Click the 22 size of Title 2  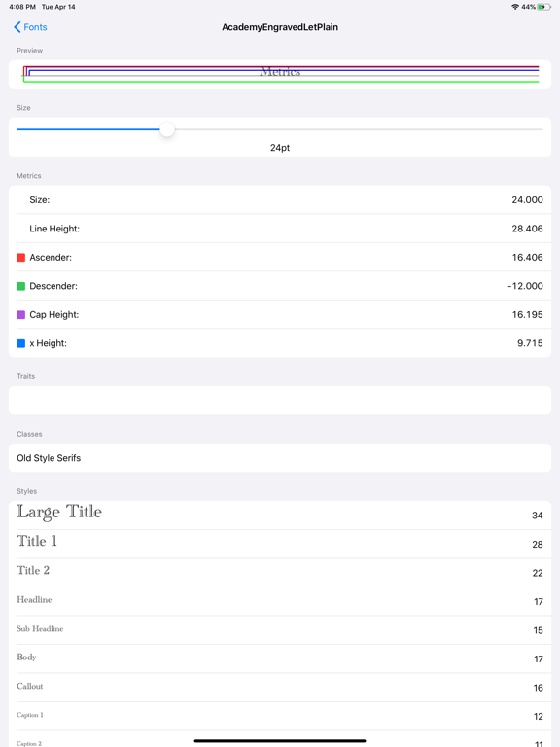click(x=537, y=573)
